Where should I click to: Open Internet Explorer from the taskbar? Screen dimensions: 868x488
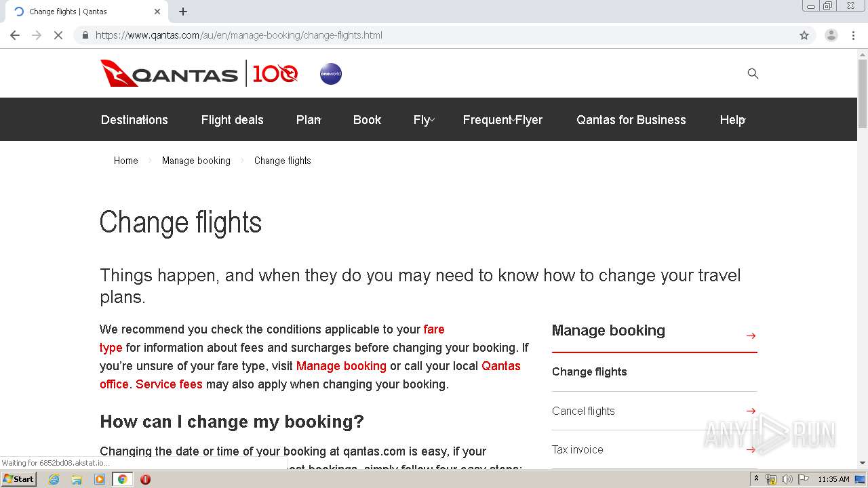(54, 479)
